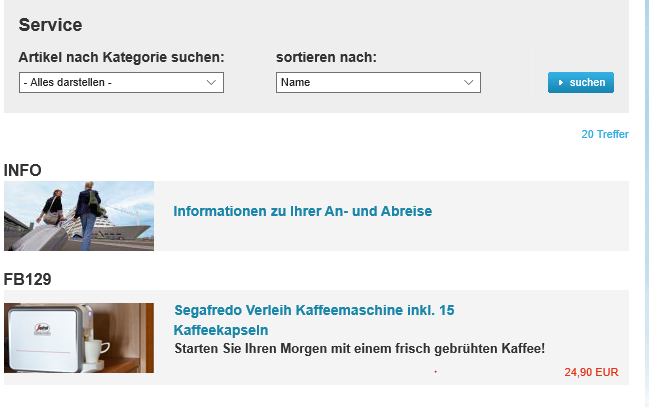
Task: Click the "sortieren nach:" label
Action: tap(326, 57)
